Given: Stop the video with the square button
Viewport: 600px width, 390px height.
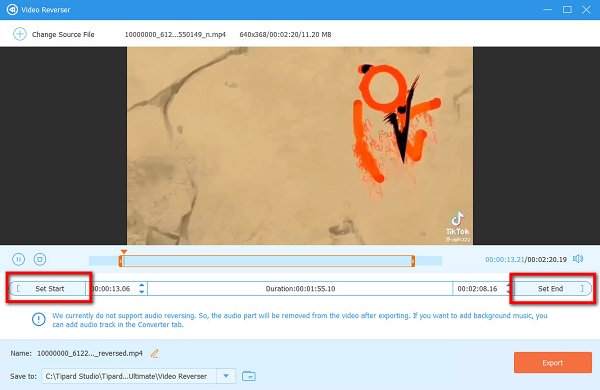Looking at the screenshot, I should point(39,259).
